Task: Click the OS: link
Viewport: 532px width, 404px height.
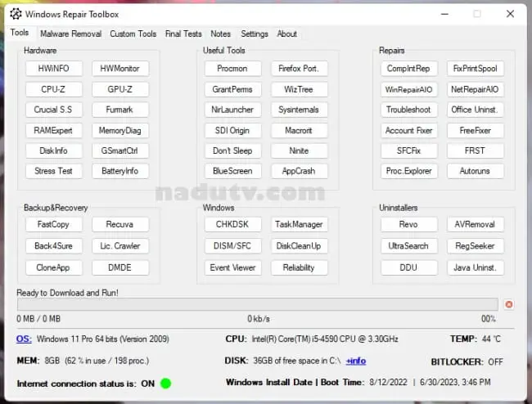Action: click(24, 339)
